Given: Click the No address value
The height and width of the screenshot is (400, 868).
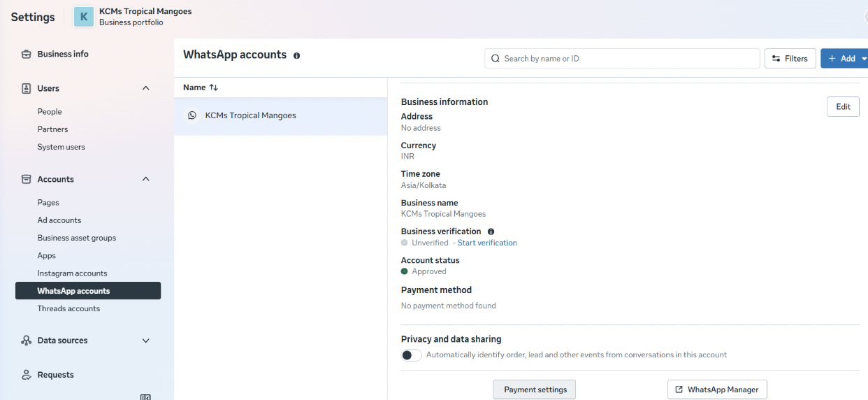Looking at the screenshot, I should [x=421, y=128].
